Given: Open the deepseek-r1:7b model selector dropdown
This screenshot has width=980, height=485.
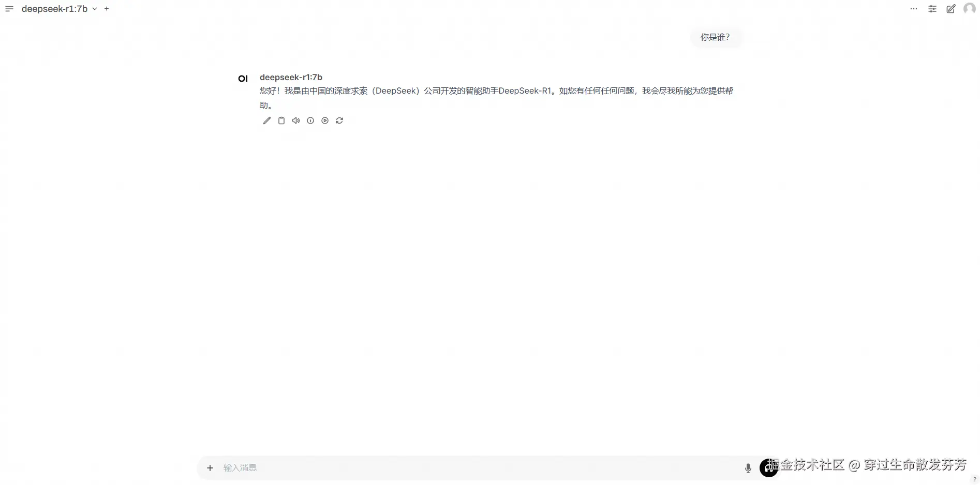Looking at the screenshot, I should point(59,9).
